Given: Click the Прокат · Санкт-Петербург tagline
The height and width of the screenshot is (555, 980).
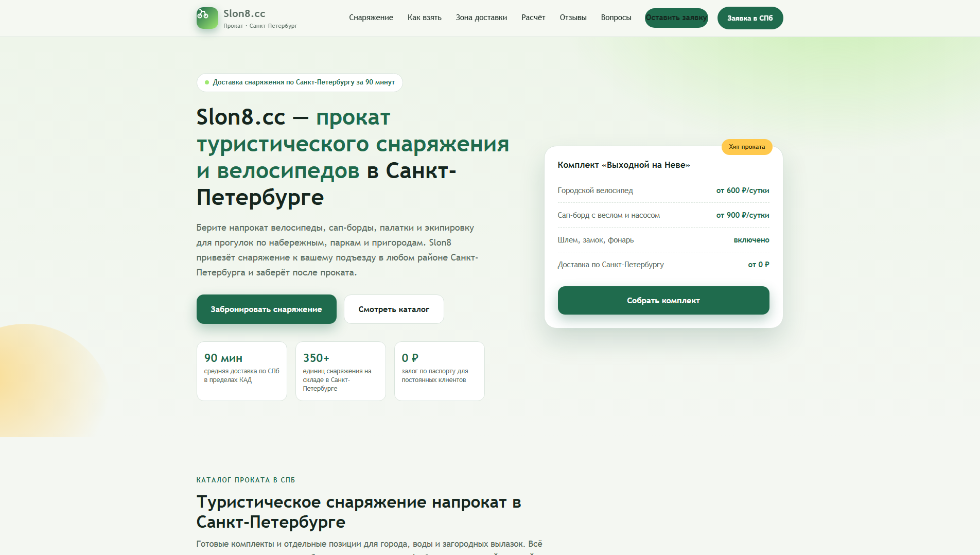Looking at the screenshot, I should click(260, 26).
